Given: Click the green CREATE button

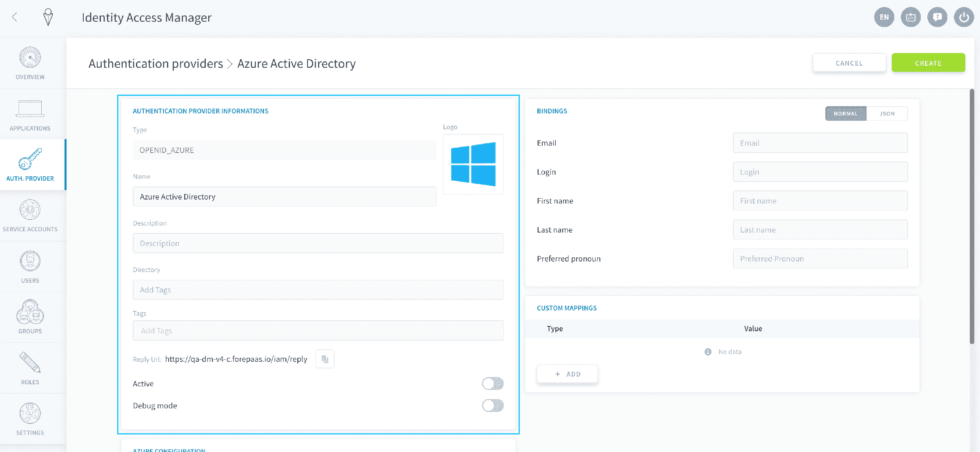Looking at the screenshot, I should [x=928, y=63].
